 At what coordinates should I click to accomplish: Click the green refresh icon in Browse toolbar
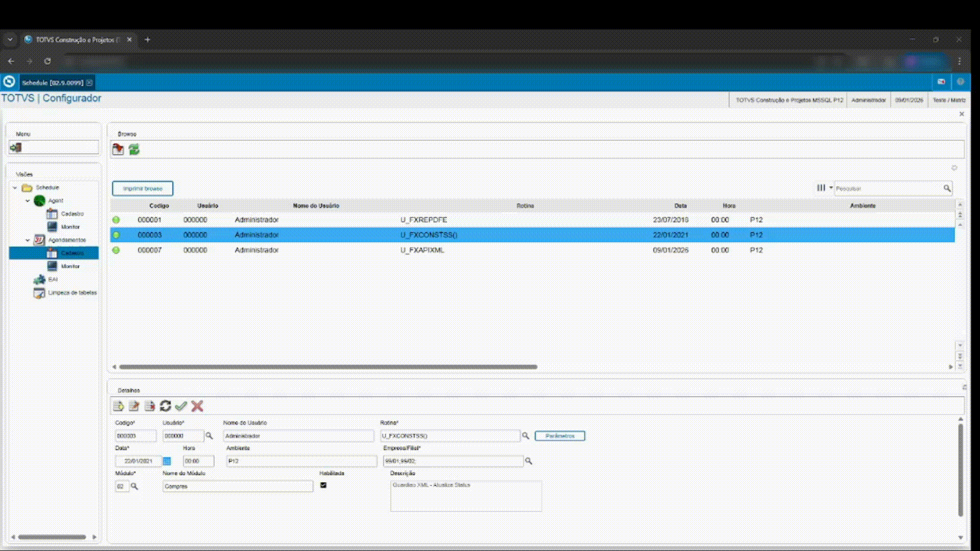[x=134, y=149]
